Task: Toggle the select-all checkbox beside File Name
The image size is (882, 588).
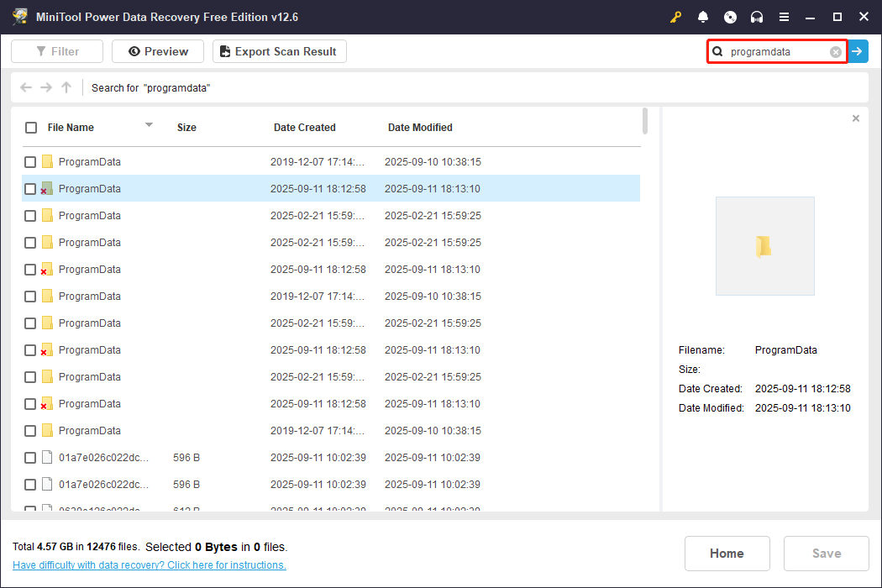Action: tap(31, 128)
